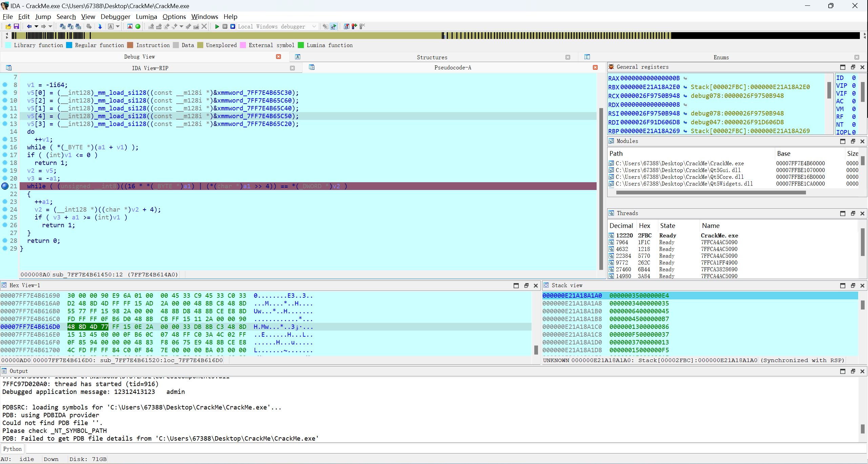This screenshot has width=868, height=464.
Task: Jump forward with the gray right arrow
Action: point(43,26)
